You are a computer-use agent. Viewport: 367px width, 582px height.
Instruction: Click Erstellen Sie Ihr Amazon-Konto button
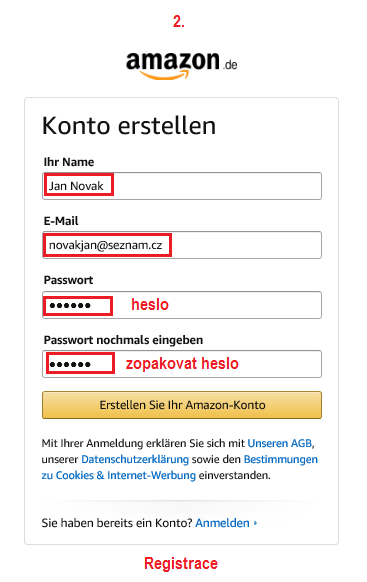click(x=182, y=405)
